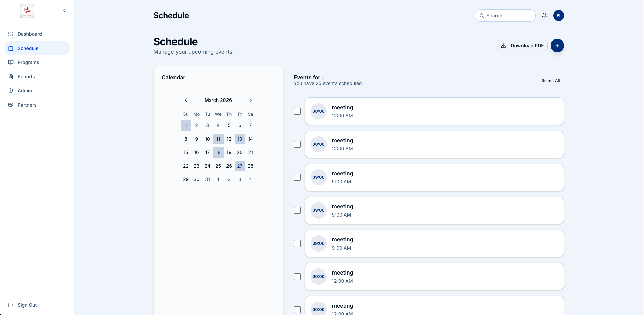Click Select All events
644x315 pixels.
(551, 81)
